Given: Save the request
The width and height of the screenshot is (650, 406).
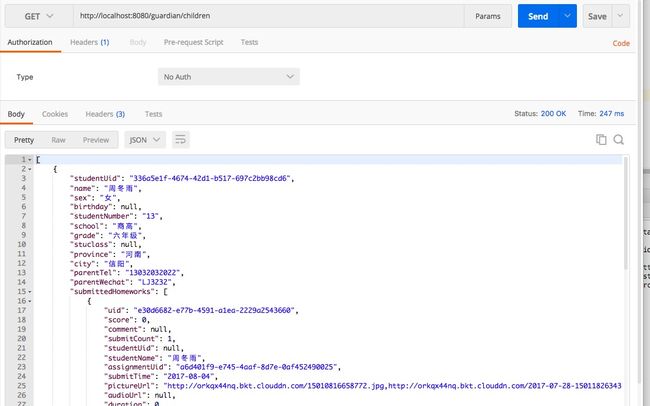Looking at the screenshot, I should (x=597, y=16).
